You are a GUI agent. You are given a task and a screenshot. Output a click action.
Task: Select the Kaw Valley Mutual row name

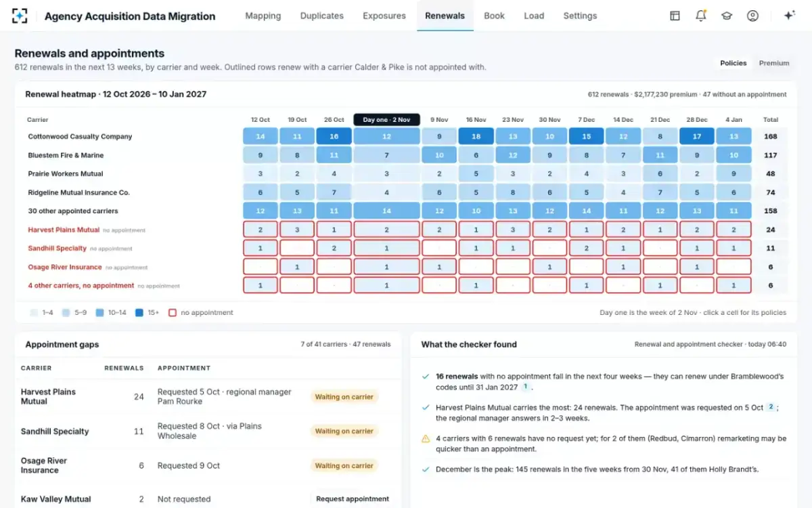point(56,499)
